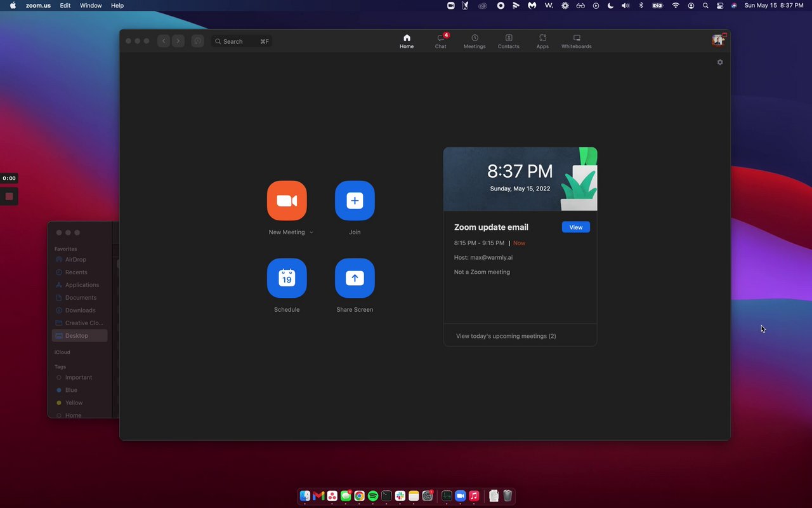
Task: Go forward with the right arrow button
Action: (x=178, y=41)
